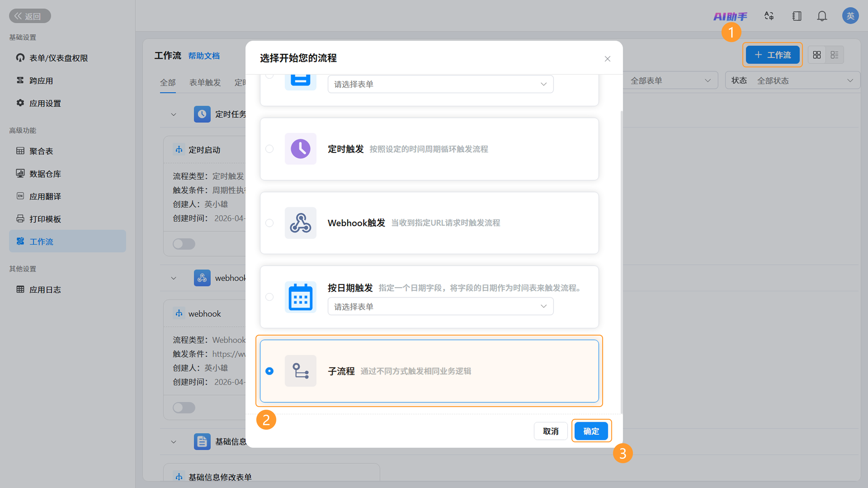Screen dimensions: 868x488
Task: Select the 定时触发 radio button
Action: pos(269,149)
